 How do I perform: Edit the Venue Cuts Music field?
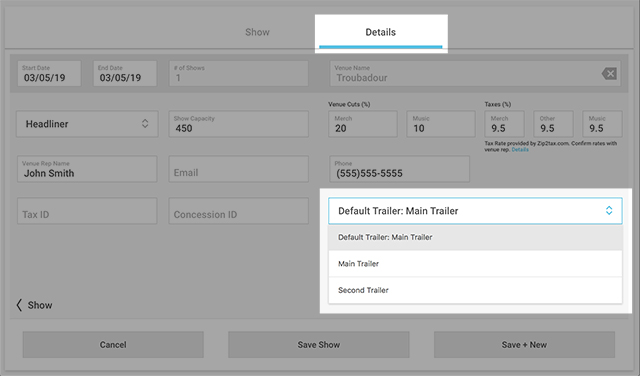click(441, 124)
